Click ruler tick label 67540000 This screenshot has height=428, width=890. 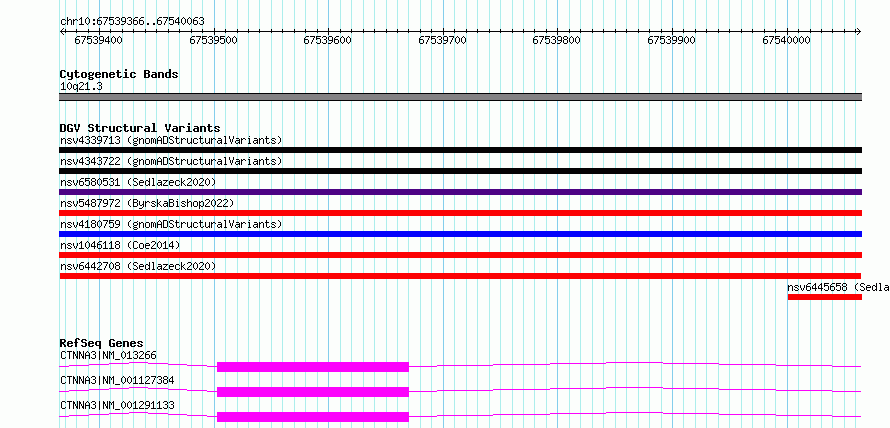[x=786, y=40]
